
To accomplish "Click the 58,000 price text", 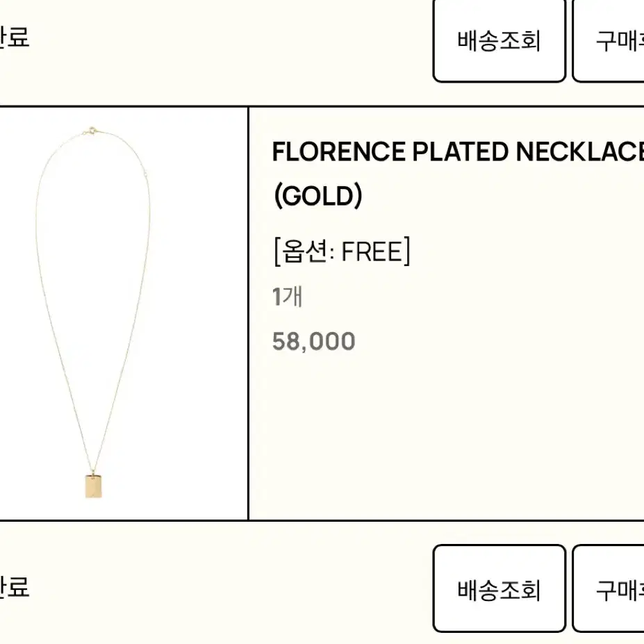I will pyautogui.click(x=314, y=341).
